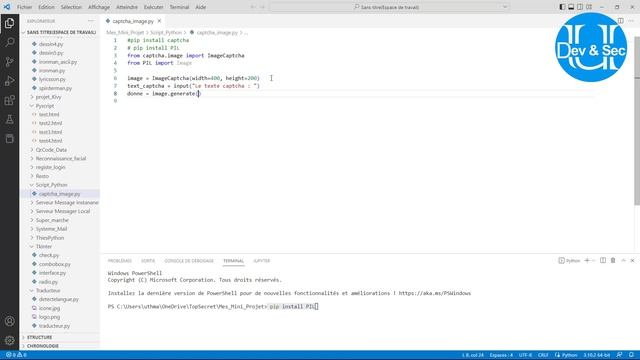This screenshot has width=640, height=360.
Task: Switch to the JUPYTER panel tab
Action: click(x=262, y=261)
